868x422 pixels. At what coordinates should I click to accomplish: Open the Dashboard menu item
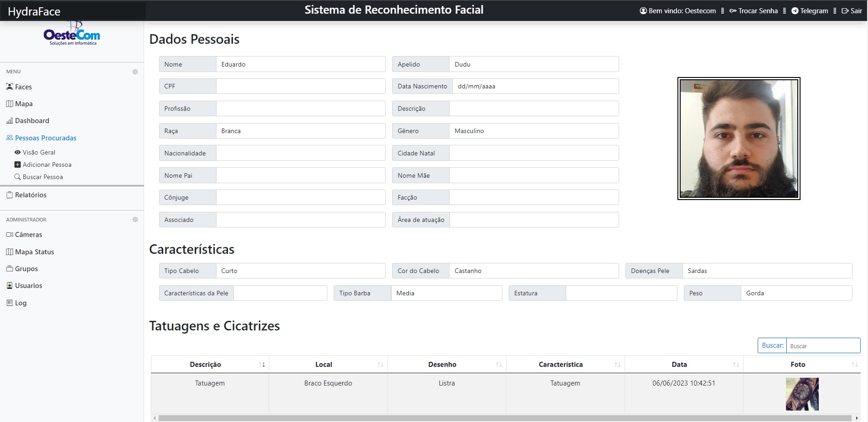[x=32, y=121]
